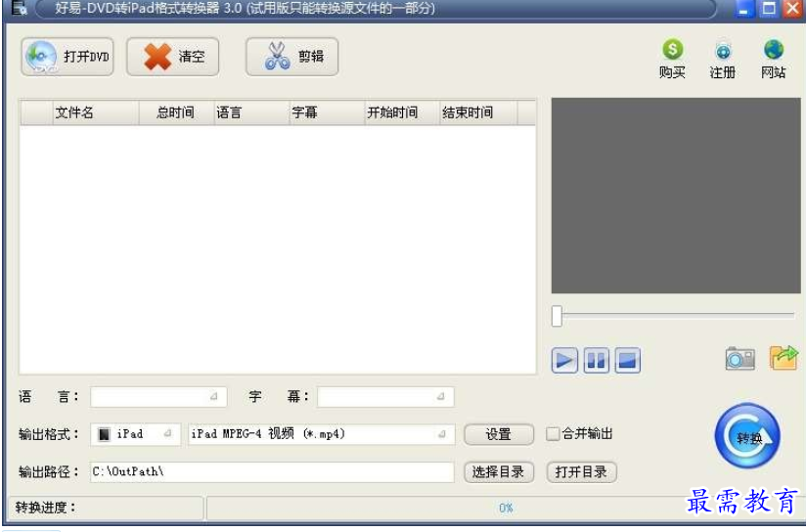Pause the preview playback
The width and height of the screenshot is (806, 532).
(597, 360)
